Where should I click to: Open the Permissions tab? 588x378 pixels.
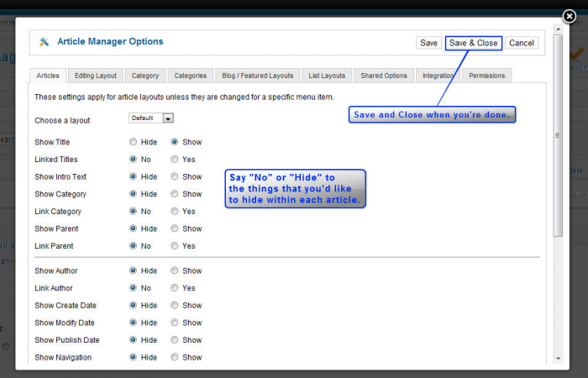pyautogui.click(x=486, y=76)
